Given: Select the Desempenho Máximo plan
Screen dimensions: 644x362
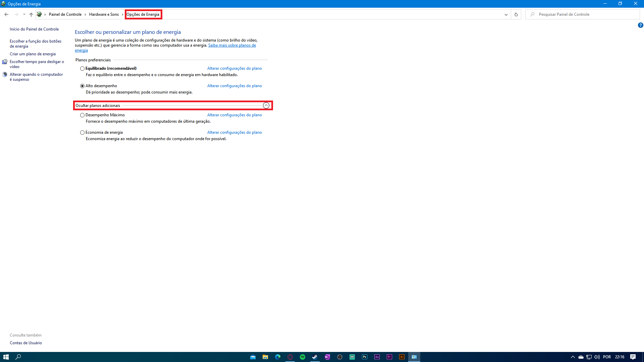Looking at the screenshot, I should coord(82,115).
